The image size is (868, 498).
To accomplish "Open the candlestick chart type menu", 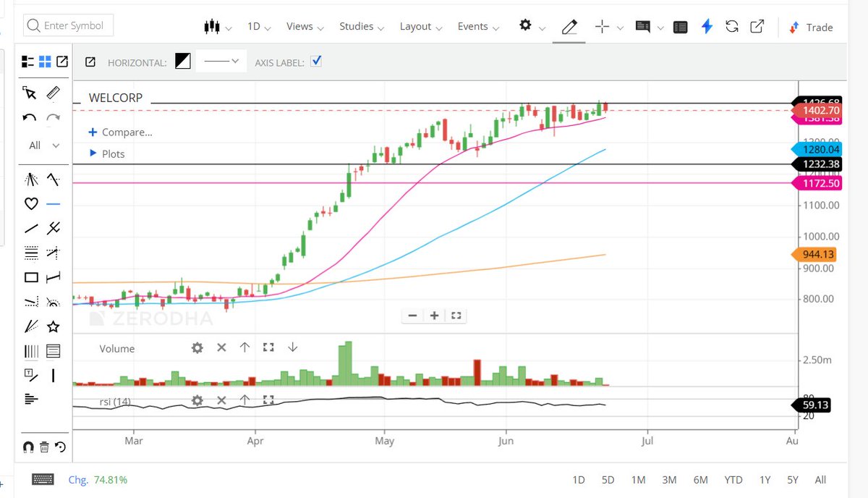I will 217,27.
